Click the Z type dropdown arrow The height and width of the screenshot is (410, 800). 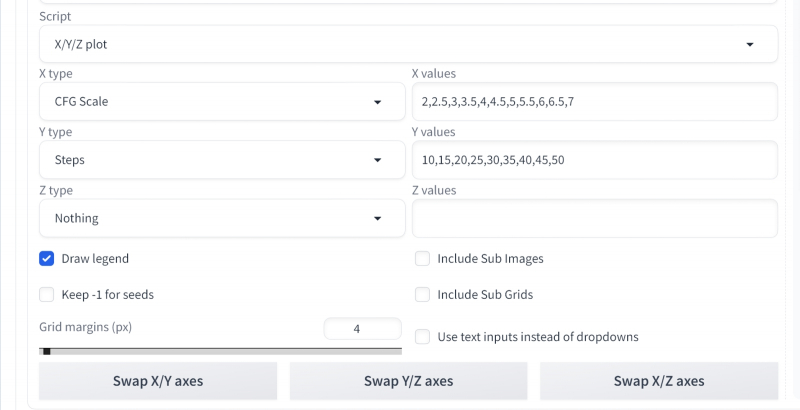377,218
